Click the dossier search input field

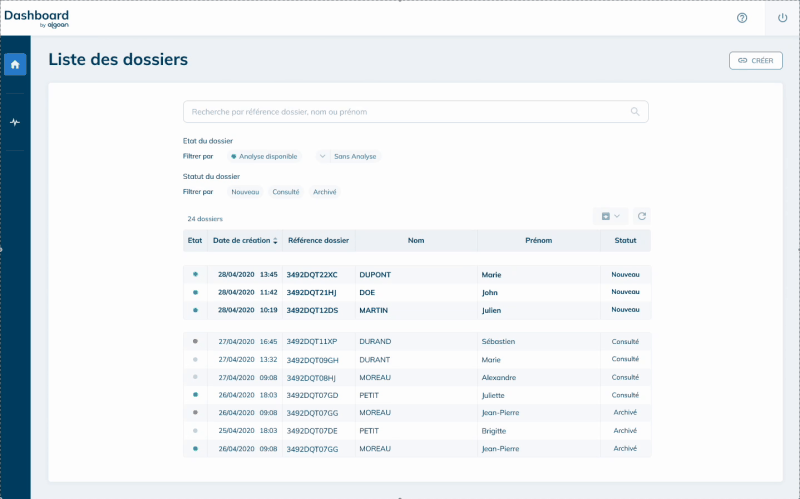pos(405,112)
